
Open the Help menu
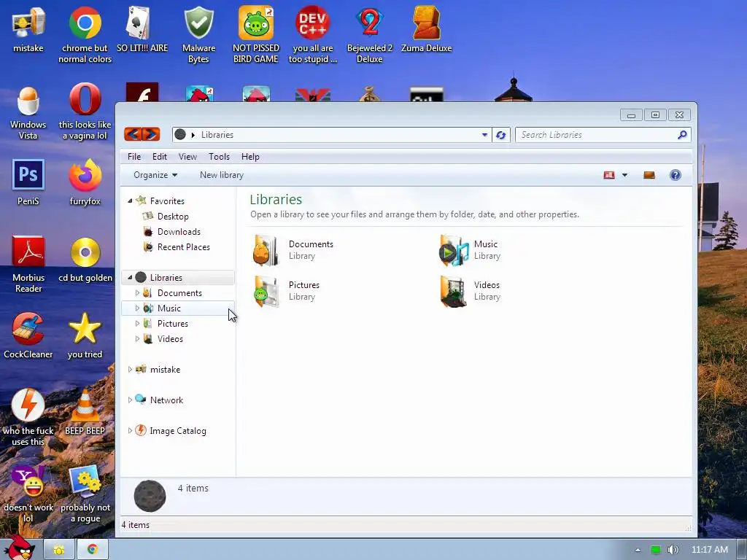(x=250, y=157)
